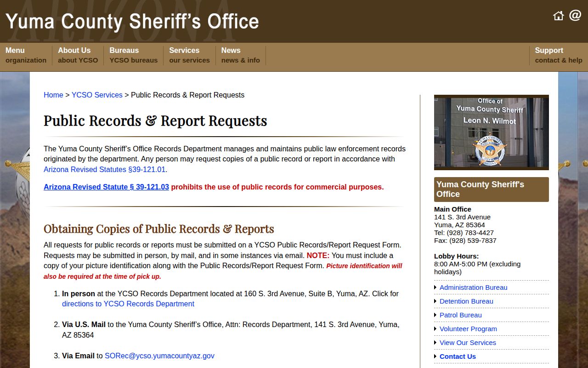Open the News nav menu
This screenshot has height=368, width=588.
pyautogui.click(x=240, y=55)
